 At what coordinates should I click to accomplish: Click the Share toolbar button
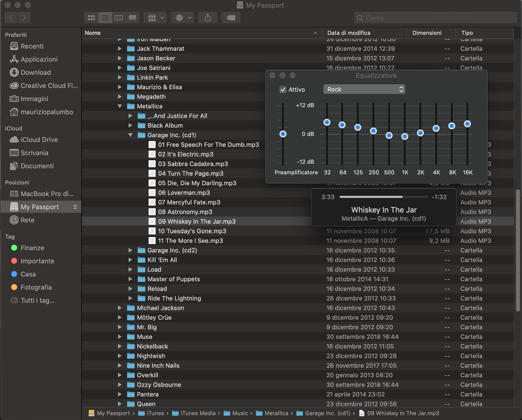pos(208,18)
